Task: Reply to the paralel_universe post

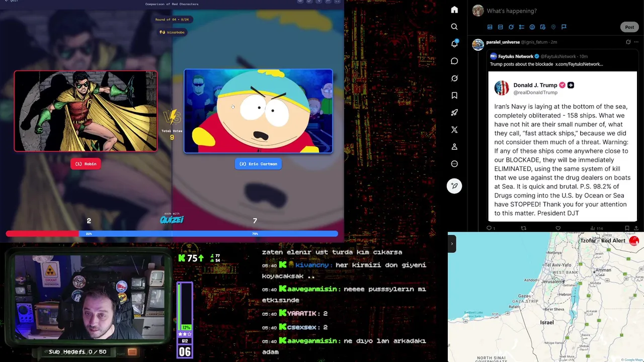Action: 489,228
